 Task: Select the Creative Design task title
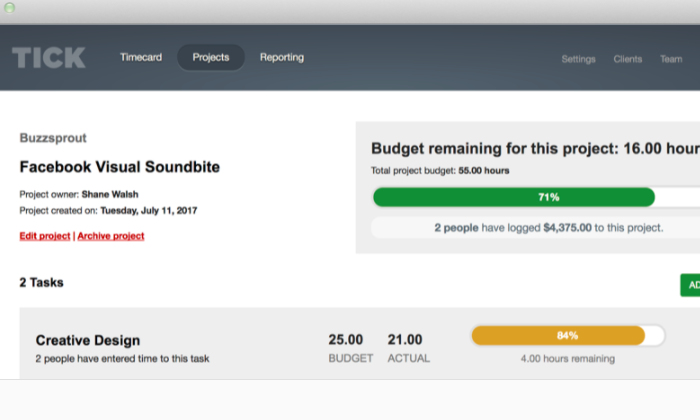[x=88, y=340]
